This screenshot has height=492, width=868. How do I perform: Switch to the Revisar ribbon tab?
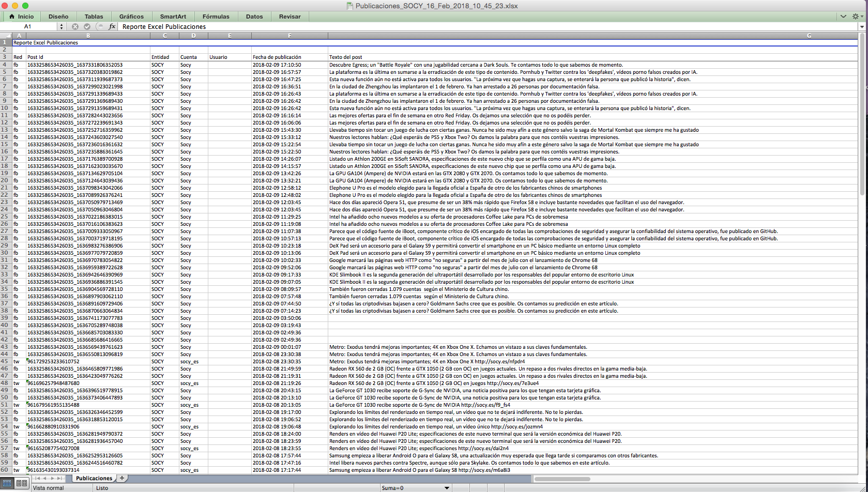tap(290, 17)
